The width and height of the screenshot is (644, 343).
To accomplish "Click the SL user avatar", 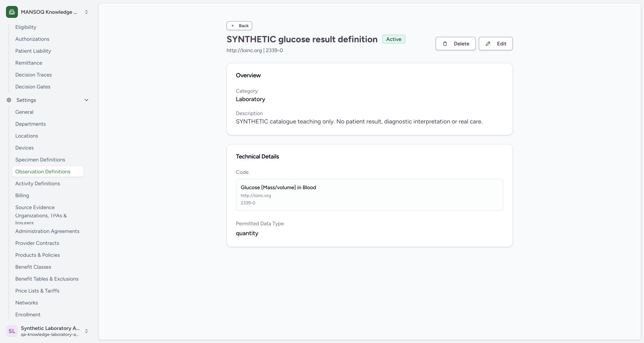I will [x=12, y=331].
